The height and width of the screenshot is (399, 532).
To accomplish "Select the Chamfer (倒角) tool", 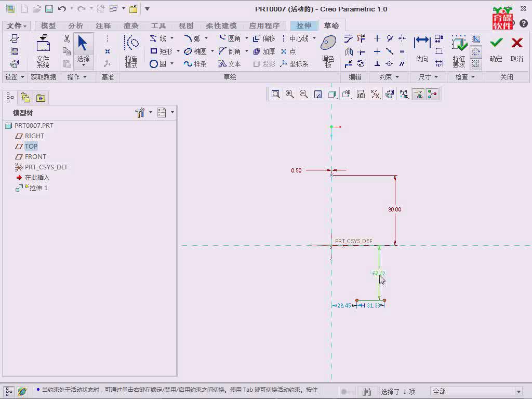I will (230, 51).
